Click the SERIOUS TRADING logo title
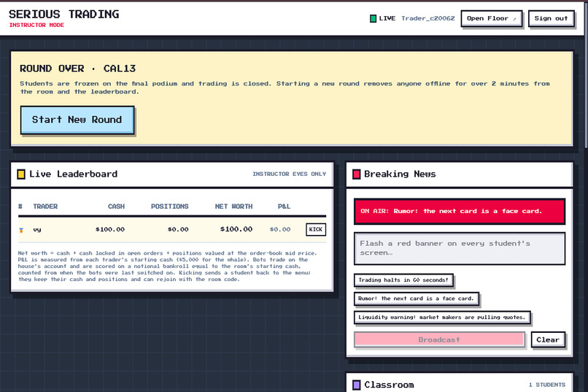This screenshot has width=588, height=392. [x=63, y=15]
